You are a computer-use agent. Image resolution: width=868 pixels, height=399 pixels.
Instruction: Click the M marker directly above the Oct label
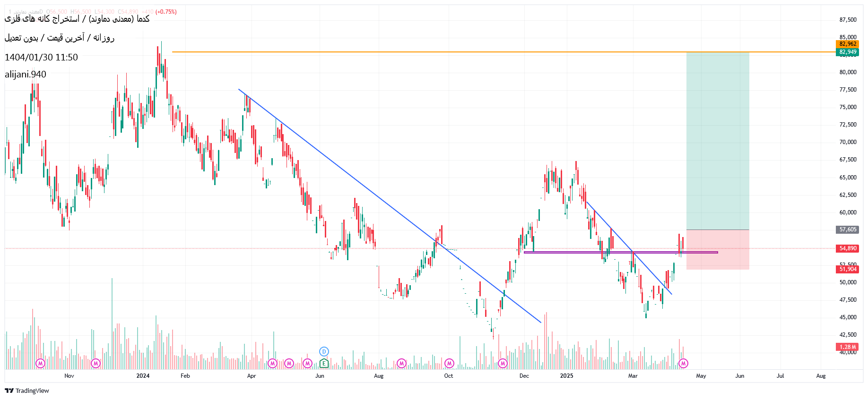[450, 363]
